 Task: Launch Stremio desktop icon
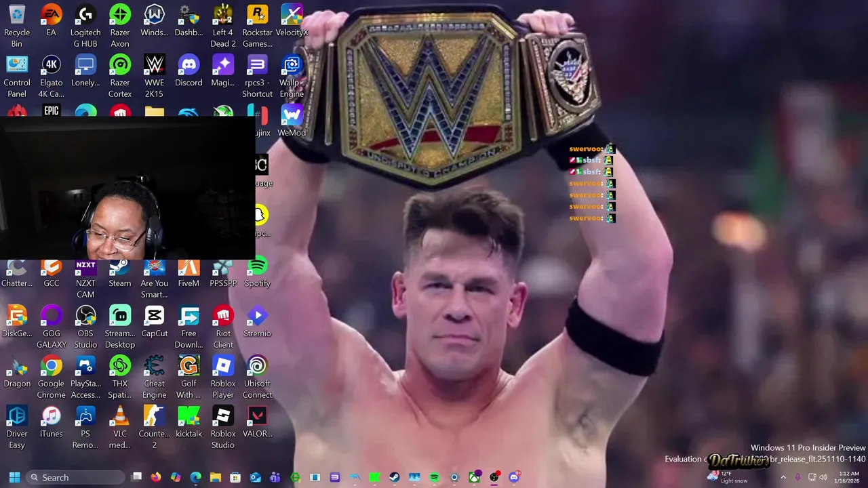[x=257, y=321]
